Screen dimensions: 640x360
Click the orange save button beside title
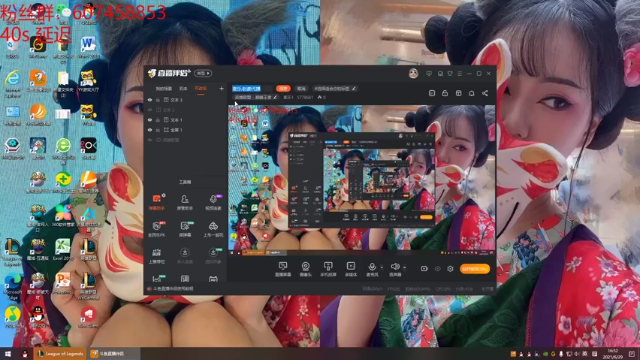click(283, 88)
